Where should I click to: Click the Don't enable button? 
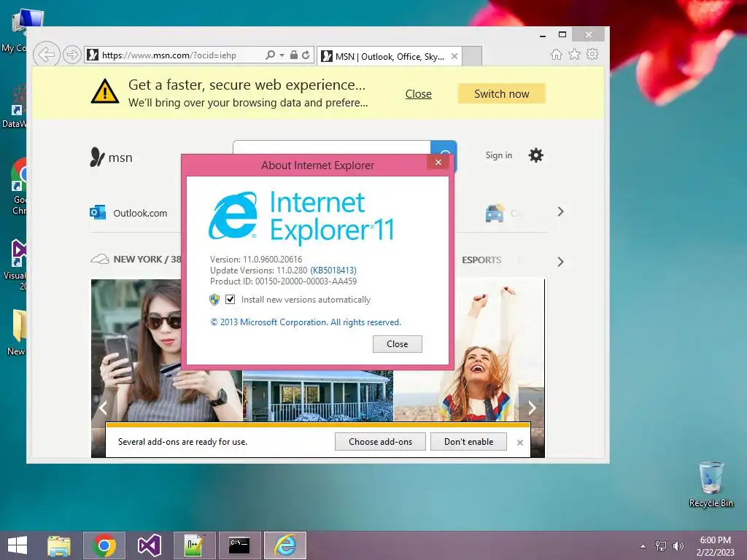coord(469,442)
